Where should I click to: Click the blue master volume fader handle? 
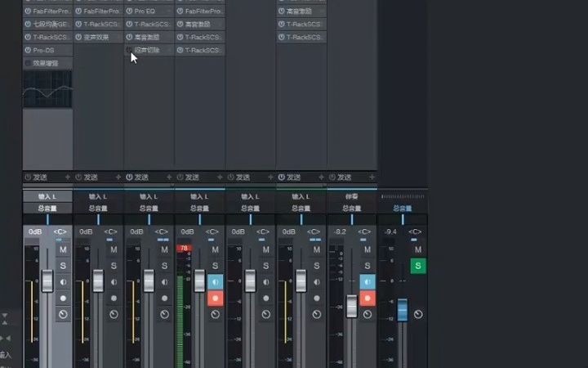tap(403, 310)
